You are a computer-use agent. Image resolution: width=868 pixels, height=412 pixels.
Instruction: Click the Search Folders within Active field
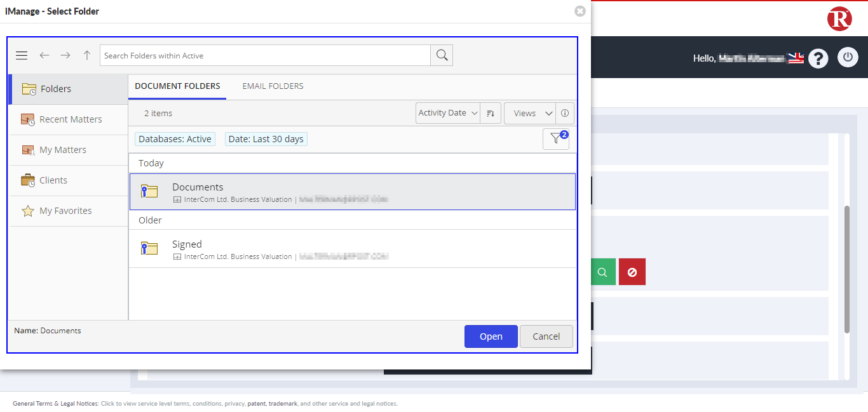tap(265, 56)
